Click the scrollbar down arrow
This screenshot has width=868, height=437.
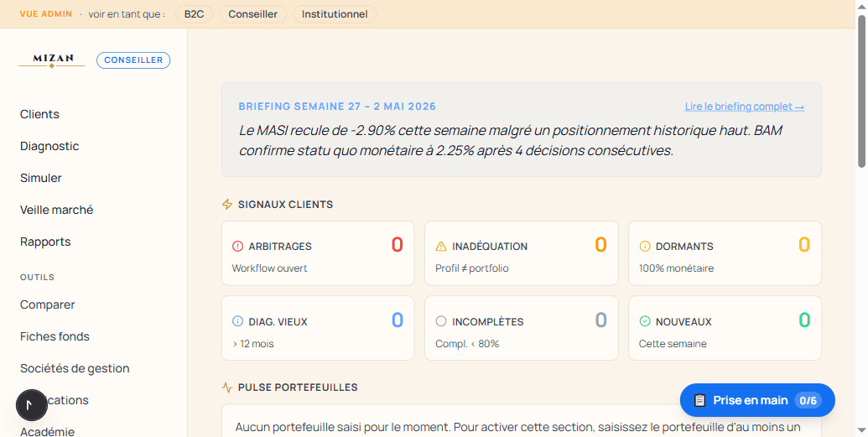(862, 430)
